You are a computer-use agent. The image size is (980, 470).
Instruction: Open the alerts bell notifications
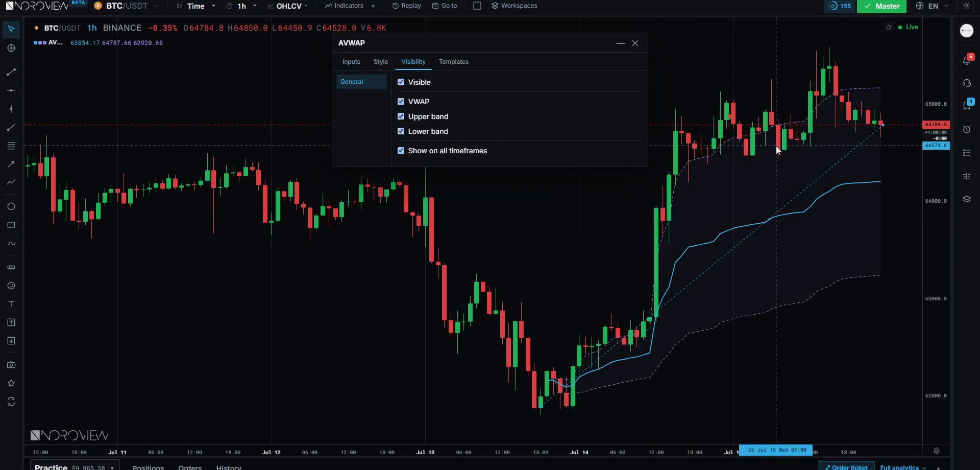[x=967, y=60]
